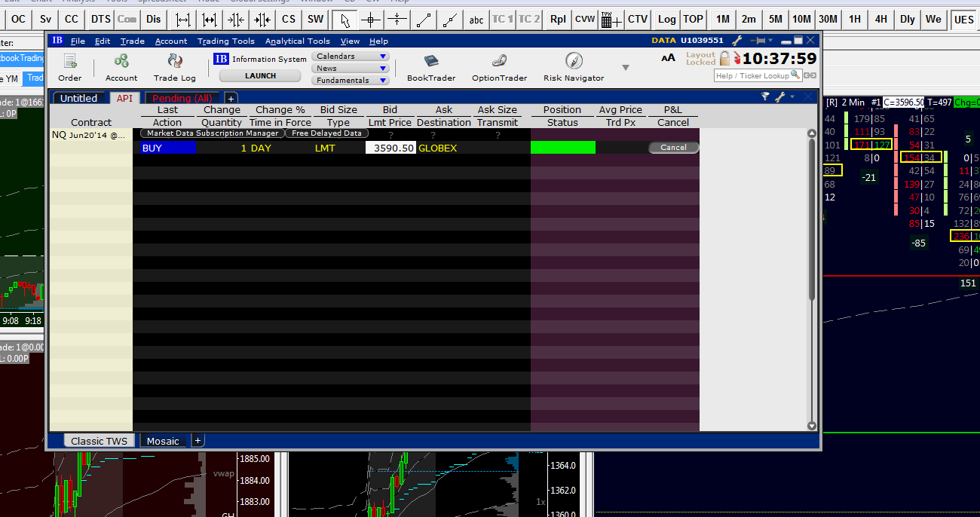The width and height of the screenshot is (980, 517).
Task: Launch BookTrader tool
Action: click(x=431, y=61)
